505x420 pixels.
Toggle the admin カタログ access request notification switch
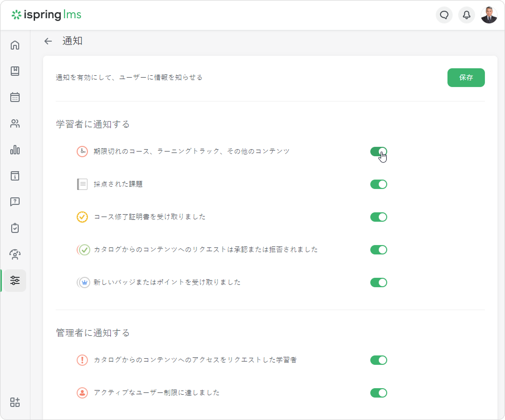tap(378, 360)
